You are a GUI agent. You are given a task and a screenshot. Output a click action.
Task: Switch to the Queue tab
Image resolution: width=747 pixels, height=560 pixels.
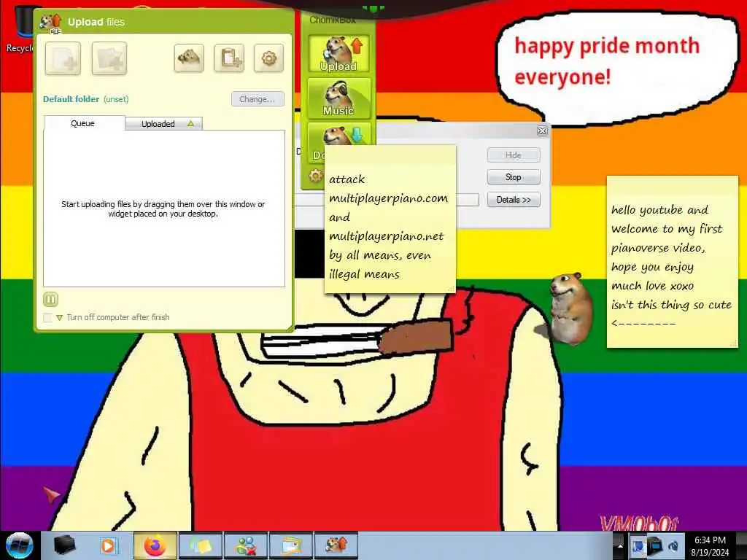point(83,122)
